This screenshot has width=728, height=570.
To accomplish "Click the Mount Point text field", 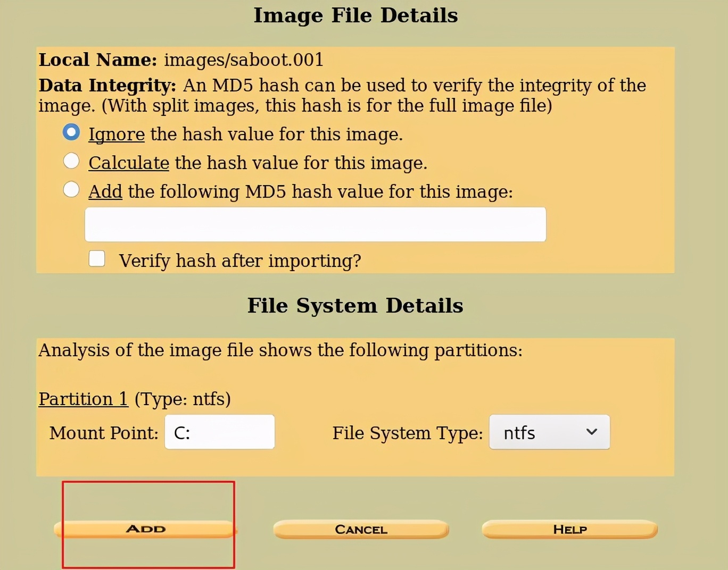I will [x=220, y=432].
